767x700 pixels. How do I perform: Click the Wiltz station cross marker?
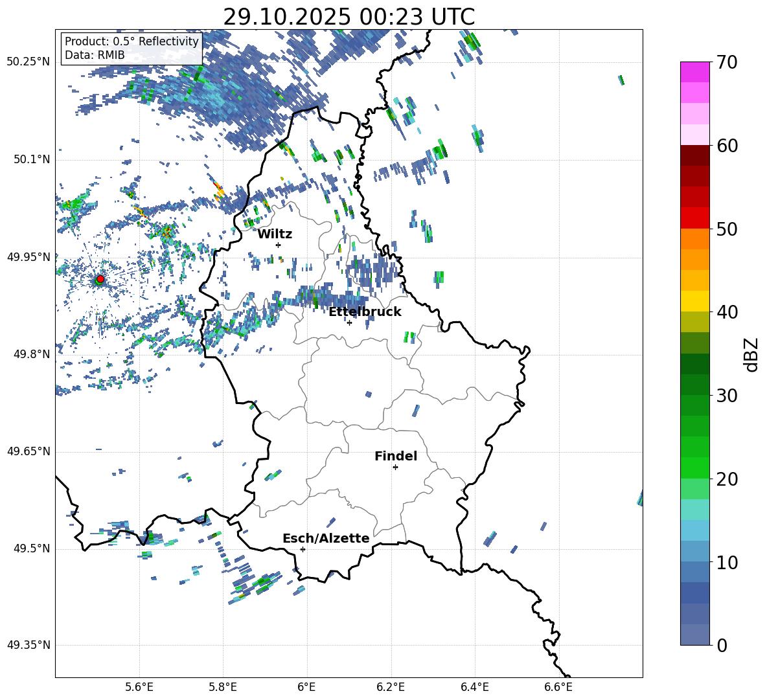(x=279, y=245)
